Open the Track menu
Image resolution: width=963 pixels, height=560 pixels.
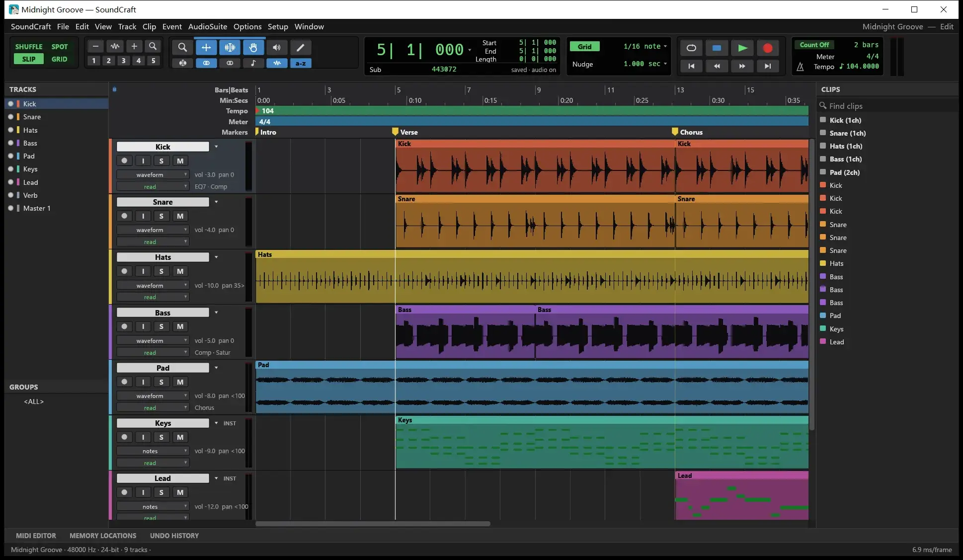[x=127, y=27]
